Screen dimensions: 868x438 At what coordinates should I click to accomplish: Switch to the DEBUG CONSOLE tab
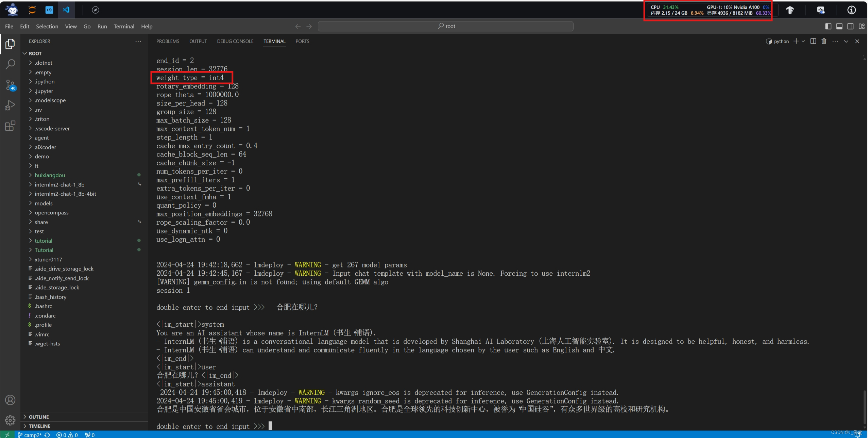pos(235,41)
